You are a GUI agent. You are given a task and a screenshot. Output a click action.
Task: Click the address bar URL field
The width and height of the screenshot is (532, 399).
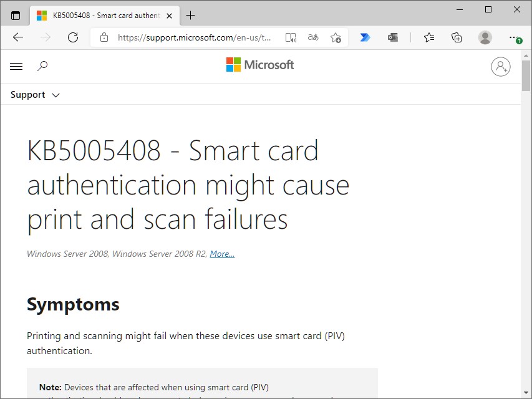[193, 37]
